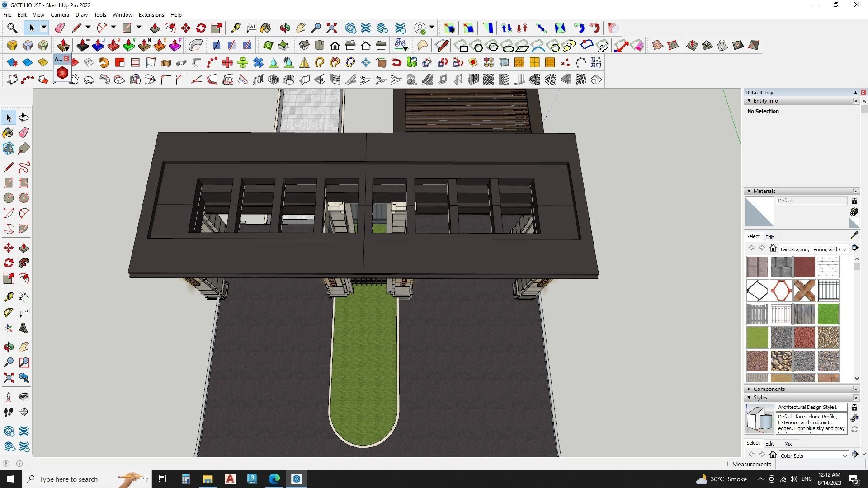Pick the Protractor tool in left toolbox
This screenshot has width=868, height=488.
tap(9, 312)
